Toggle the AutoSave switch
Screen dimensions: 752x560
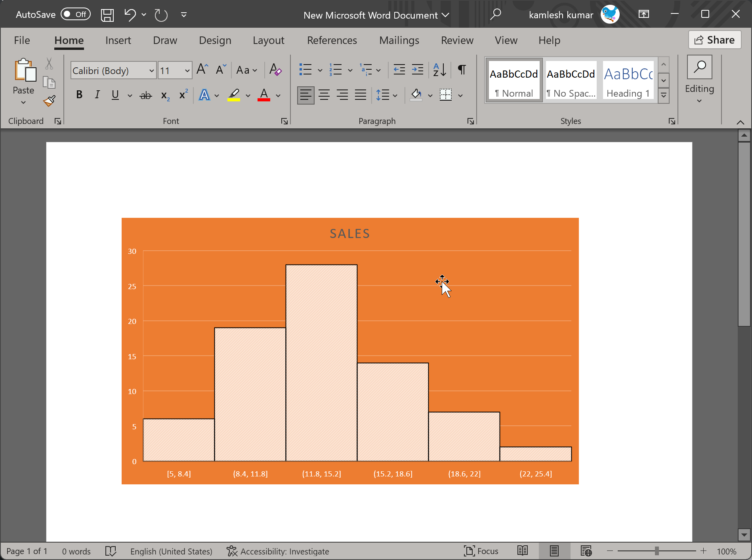click(76, 15)
